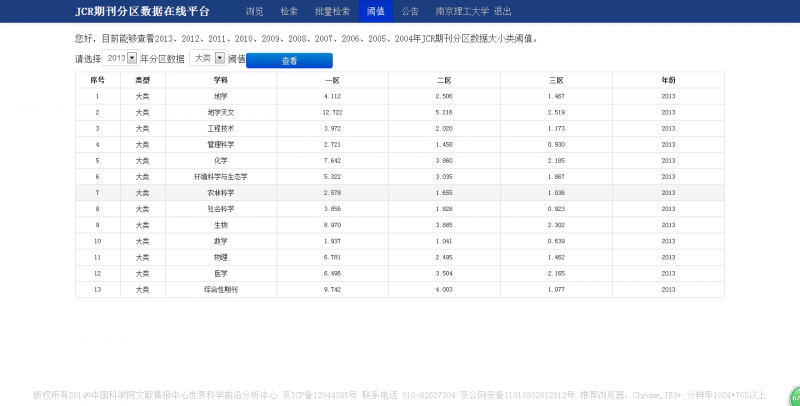
Task: Select the 生物 subject cell
Action: (220, 225)
